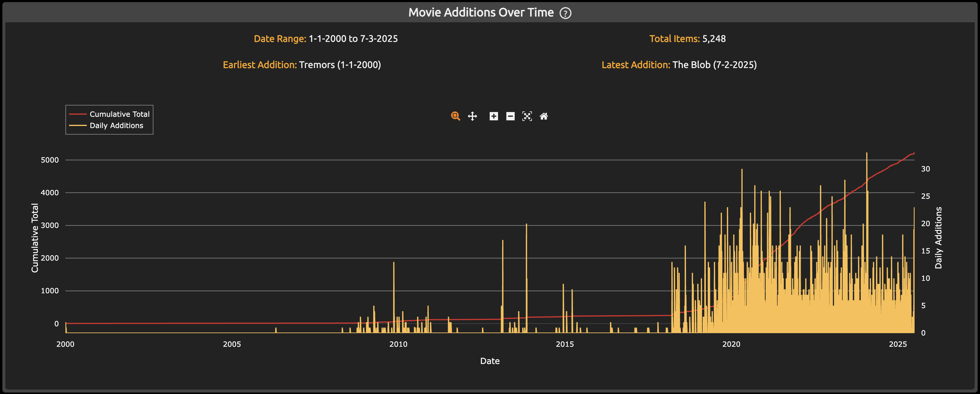Image resolution: width=980 pixels, height=394 pixels.
Task: Click the 2010 tick on date axis
Action: [x=398, y=344]
